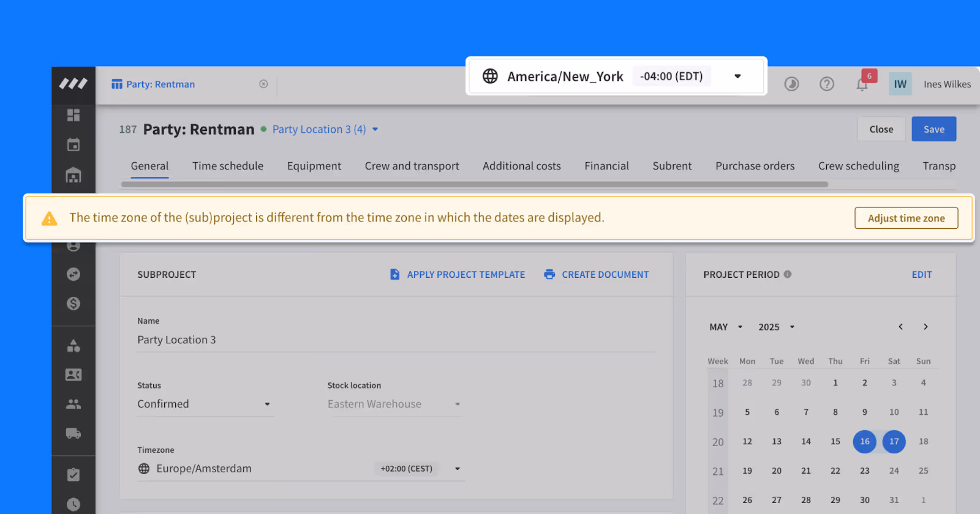
Task: Click APPLY PROJECT TEMPLATE link
Action: pyautogui.click(x=458, y=274)
